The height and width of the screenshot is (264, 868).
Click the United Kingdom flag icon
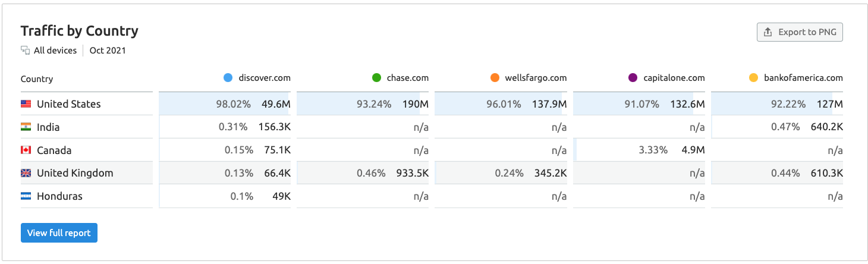point(26,174)
